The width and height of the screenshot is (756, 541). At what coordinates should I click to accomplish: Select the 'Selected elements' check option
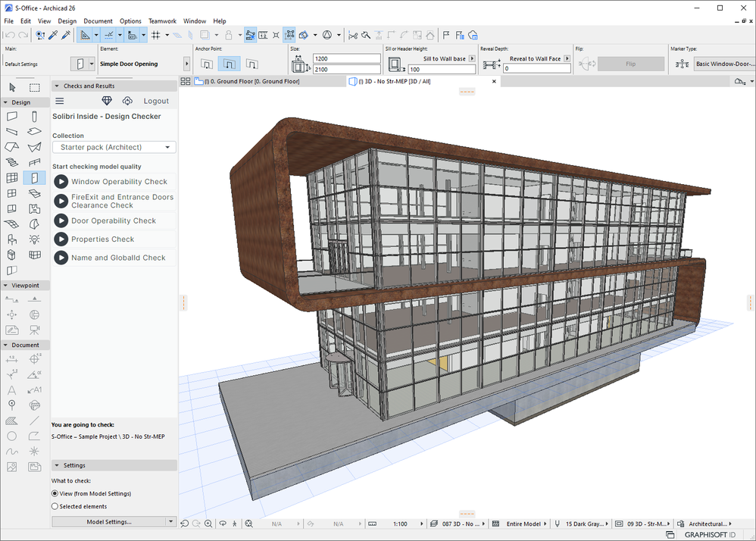[x=55, y=506]
